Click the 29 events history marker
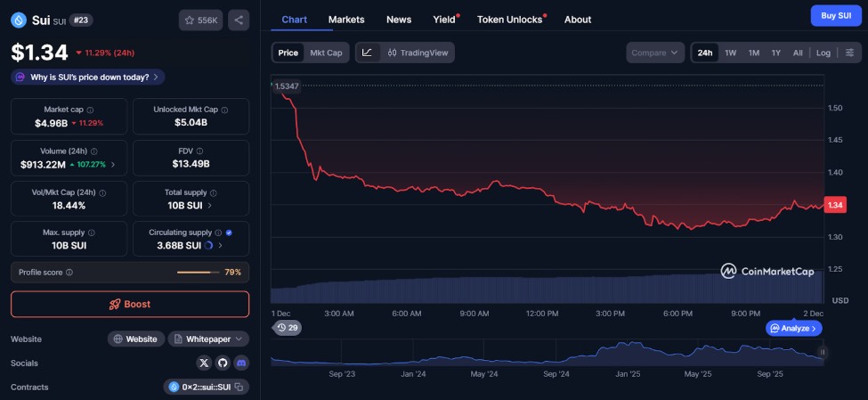Image resolution: width=868 pixels, height=400 pixels. pyautogui.click(x=288, y=328)
